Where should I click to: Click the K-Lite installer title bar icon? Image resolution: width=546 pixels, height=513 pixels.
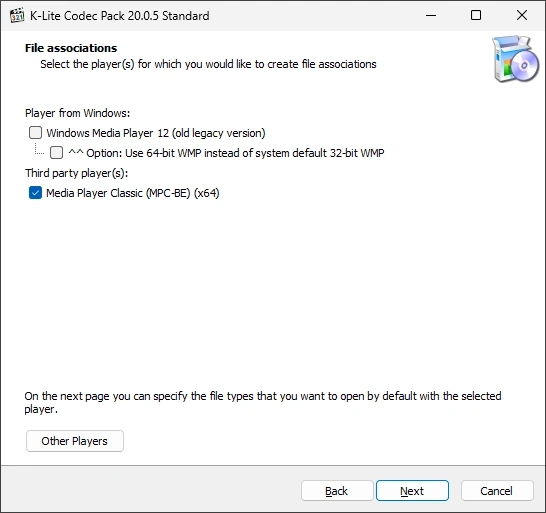pos(17,16)
